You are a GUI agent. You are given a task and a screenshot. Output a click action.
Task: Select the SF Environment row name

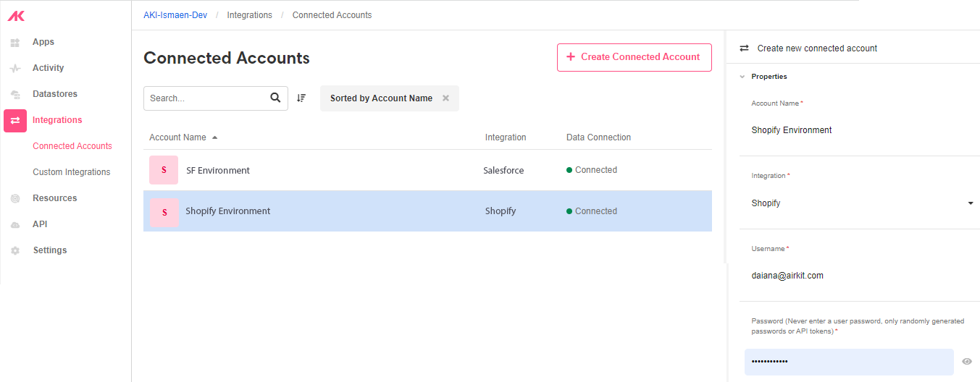pyautogui.click(x=218, y=171)
